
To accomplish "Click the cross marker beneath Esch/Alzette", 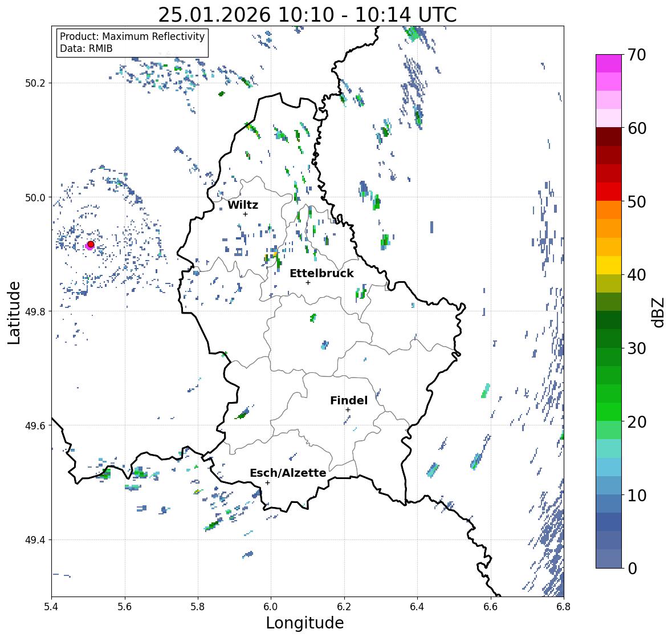I will click(x=267, y=482).
